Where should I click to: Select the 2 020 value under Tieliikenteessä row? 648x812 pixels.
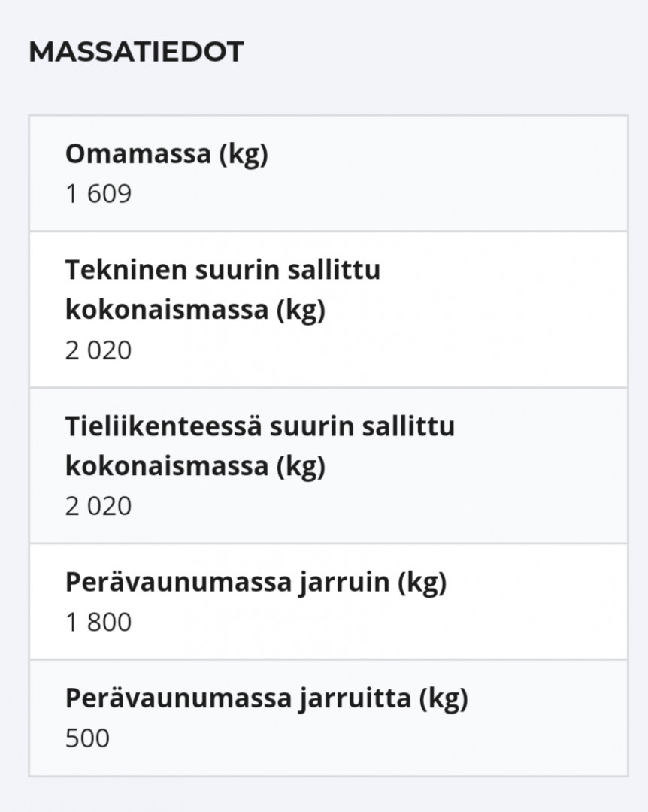[98, 506]
